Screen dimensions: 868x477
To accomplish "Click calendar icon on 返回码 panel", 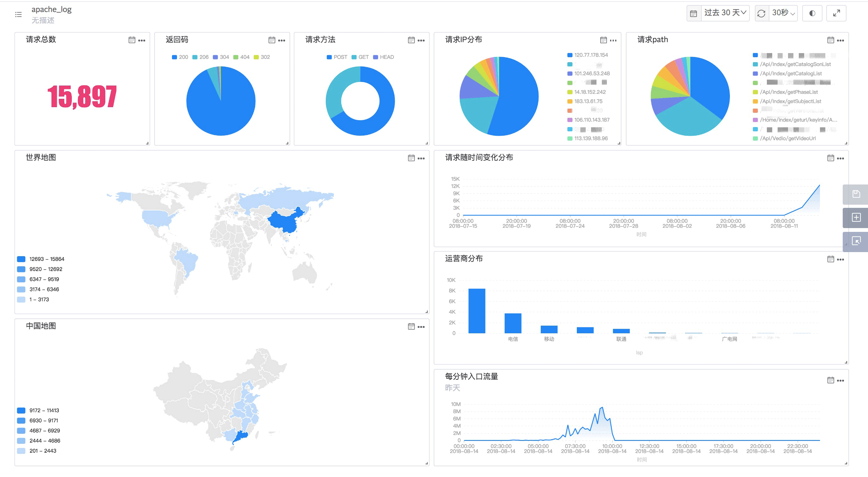I will 272,40.
